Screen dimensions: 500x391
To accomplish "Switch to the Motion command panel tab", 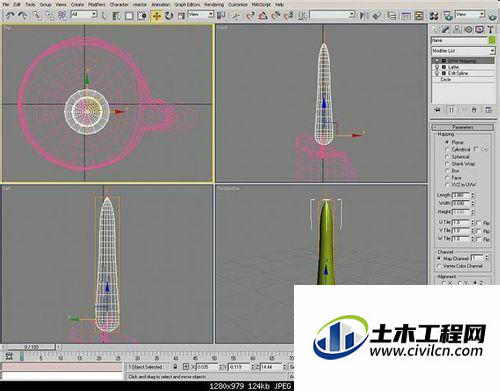I will (x=468, y=30).
